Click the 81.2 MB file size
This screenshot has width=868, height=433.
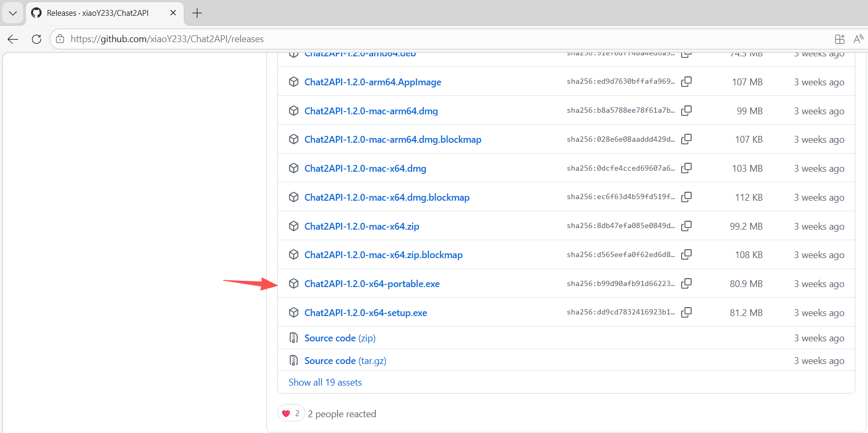tap(746, 313)
